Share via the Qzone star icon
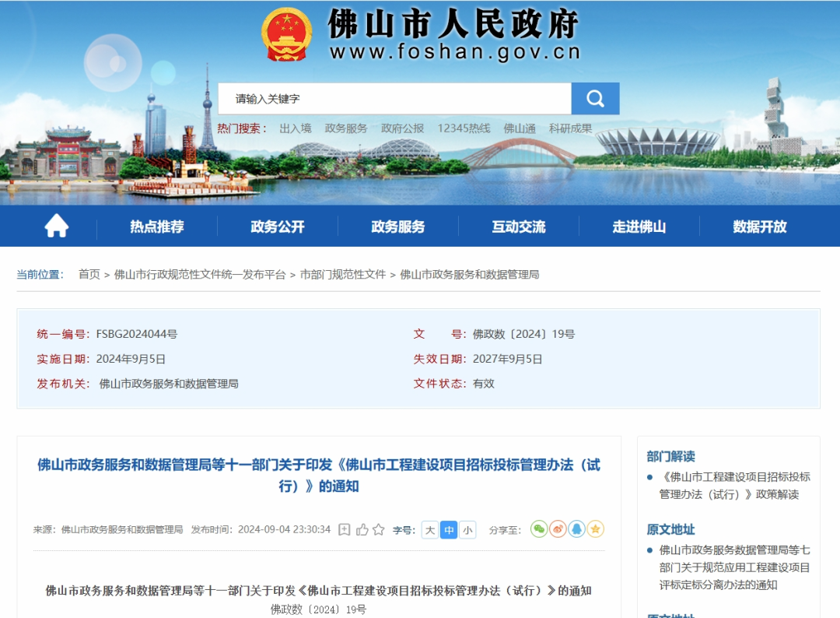Image resolution: width=840 pixels, height=618 pixels. point(595,529)
